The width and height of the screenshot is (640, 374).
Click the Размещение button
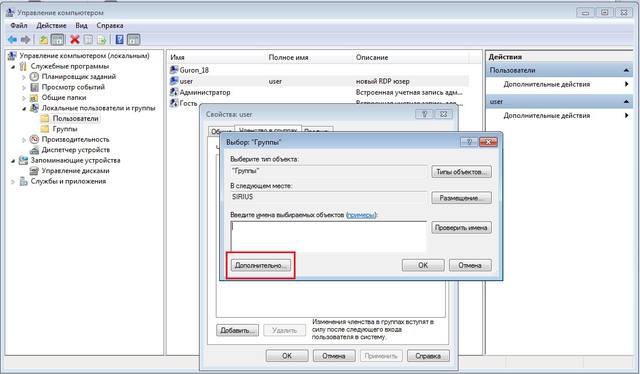pyautogui.click(x=461, y=198)
